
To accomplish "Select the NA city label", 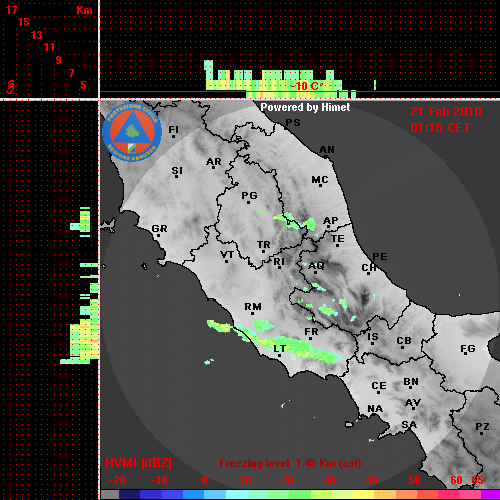I will 375,408.
